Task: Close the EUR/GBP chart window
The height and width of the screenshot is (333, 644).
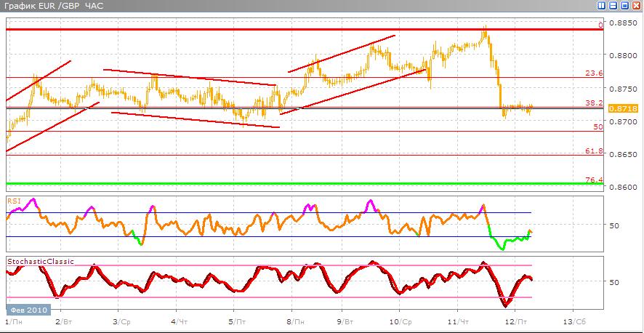Action: [x=635, y=6]
